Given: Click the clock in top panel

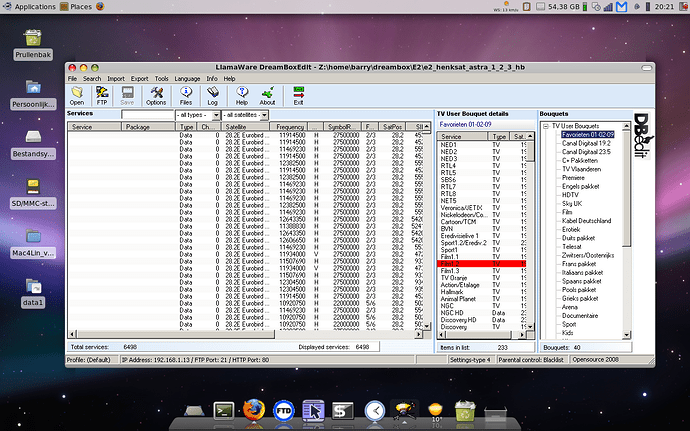Looking at the screenshot, I should (664, 7).
